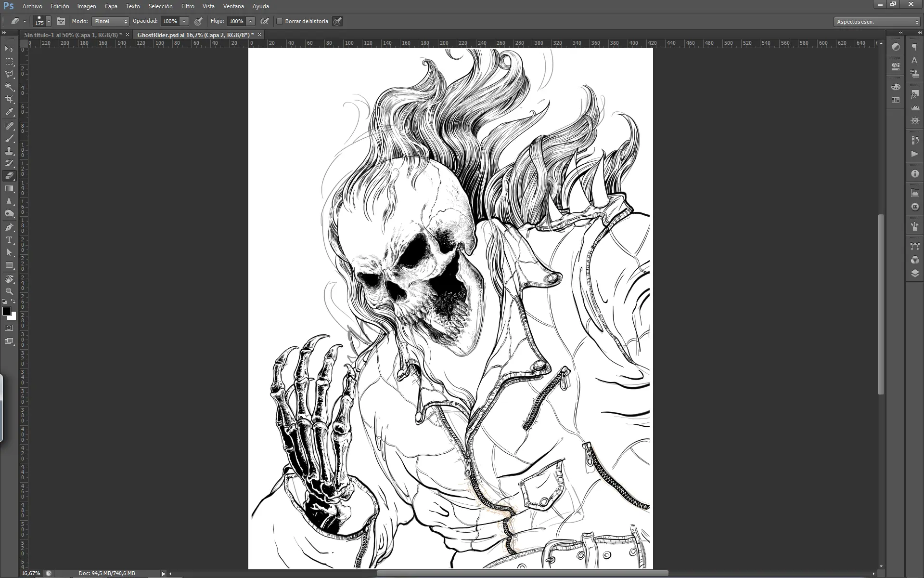The image size is (924, 578).
Task: Open the Archivo menu
Action: click(x=32, y=6)
